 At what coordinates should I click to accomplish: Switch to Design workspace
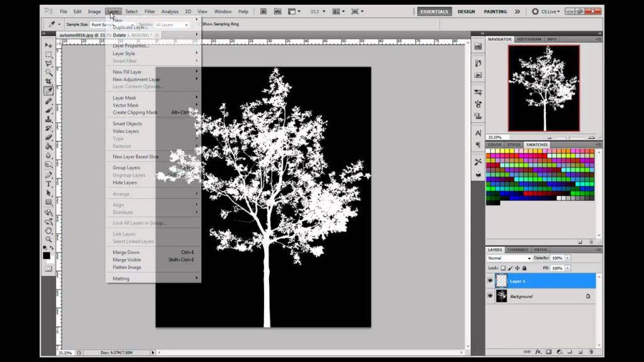click(466, 11)
